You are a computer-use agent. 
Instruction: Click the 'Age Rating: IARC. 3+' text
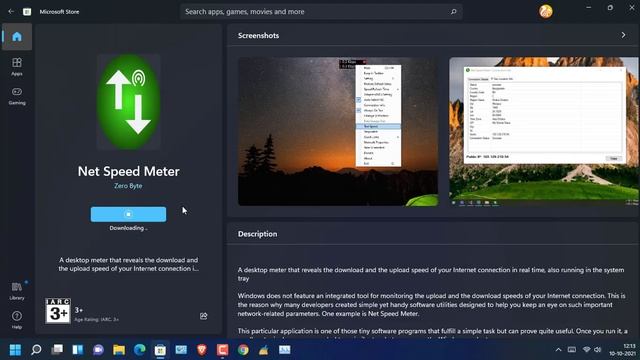97,320
